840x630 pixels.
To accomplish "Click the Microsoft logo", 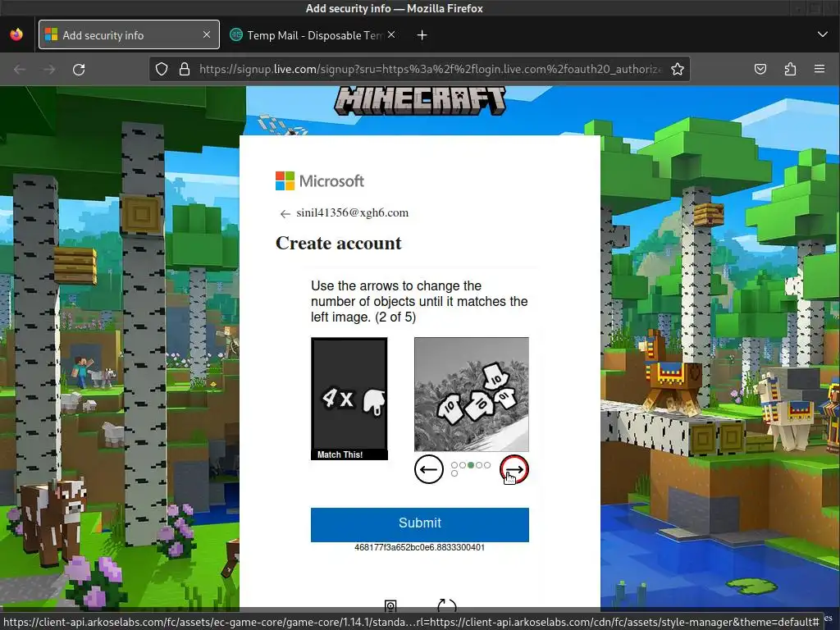I will [320, 181].
